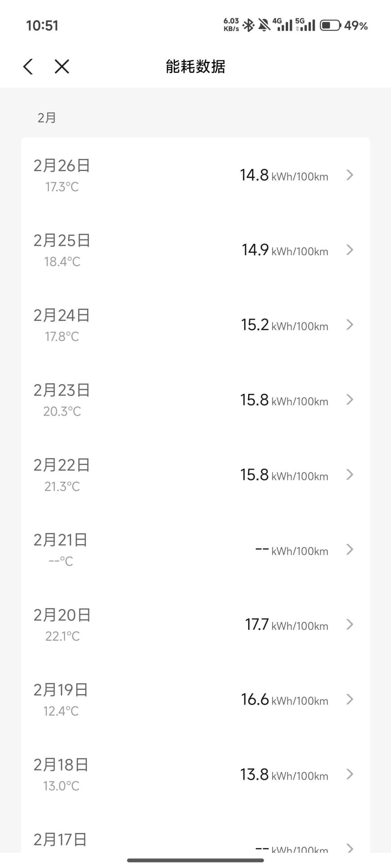Tap the muted notification bell icon
Viewport: 391px width, 868px height.
click(264, 25)
